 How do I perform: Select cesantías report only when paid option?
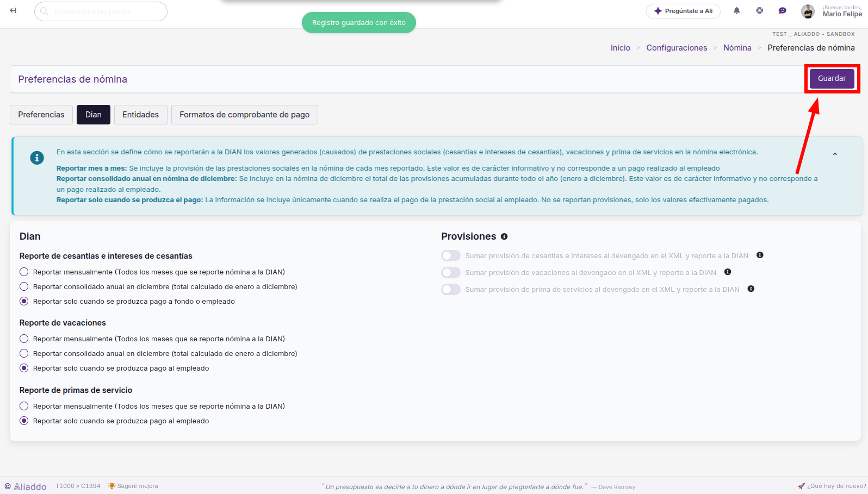pos(24,301)
